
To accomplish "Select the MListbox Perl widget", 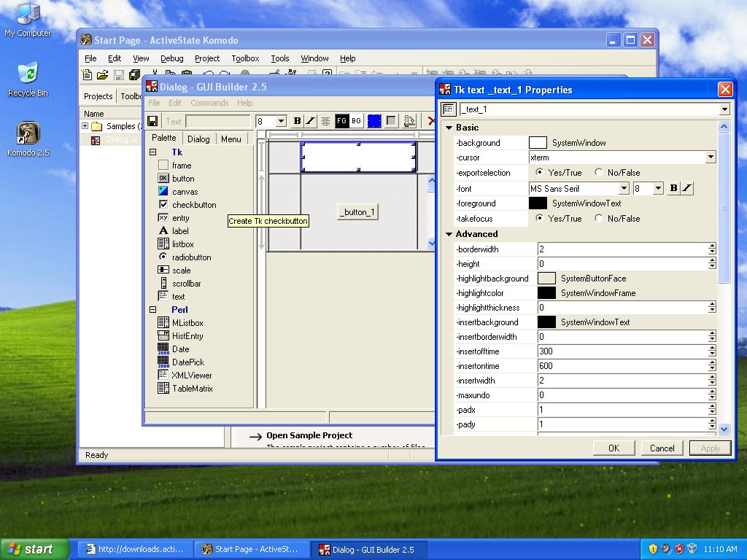I will point(180,323).
